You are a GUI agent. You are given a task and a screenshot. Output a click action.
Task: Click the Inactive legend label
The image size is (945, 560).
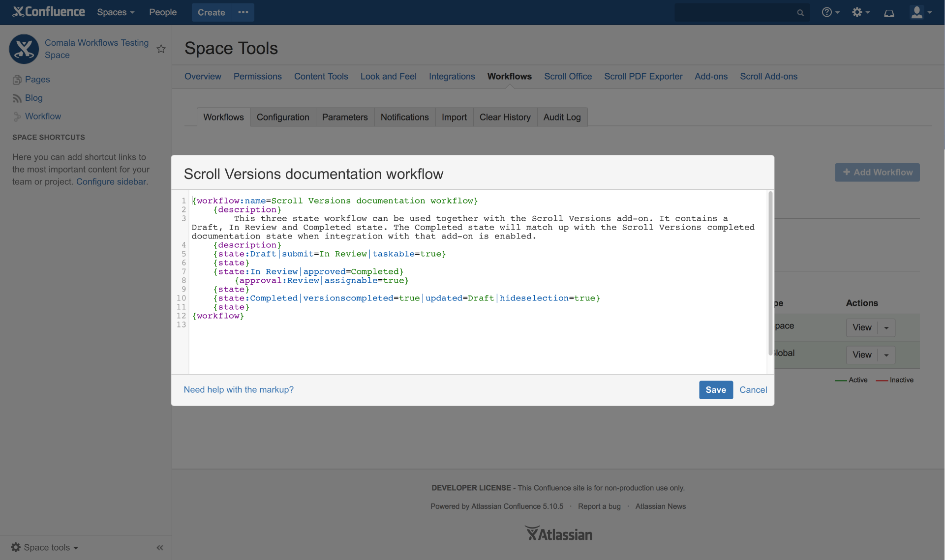901,380
